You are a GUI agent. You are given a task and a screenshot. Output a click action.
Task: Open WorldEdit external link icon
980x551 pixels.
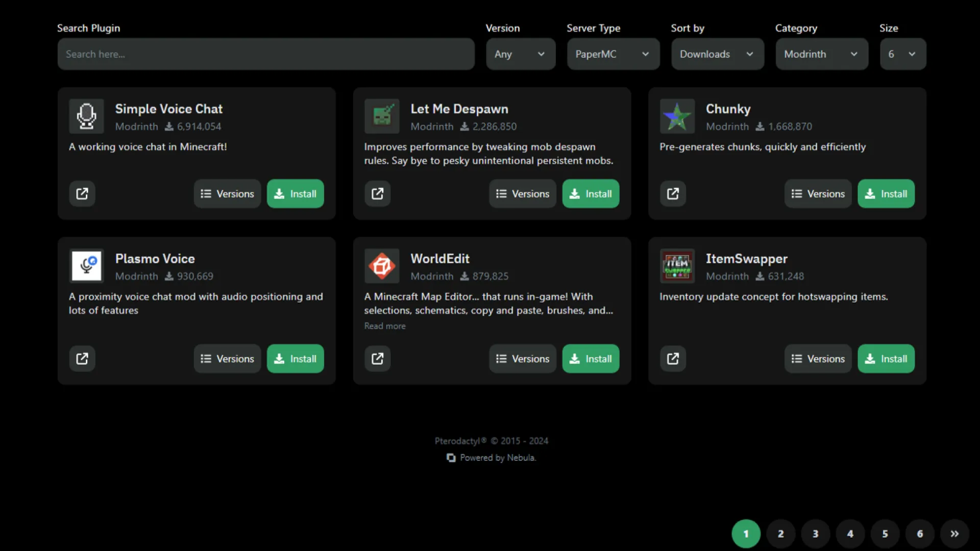tap(377, 359)
